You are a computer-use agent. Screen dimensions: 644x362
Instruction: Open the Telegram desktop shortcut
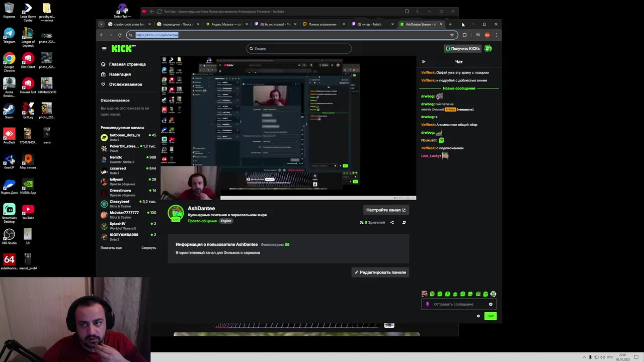point(9,36)
